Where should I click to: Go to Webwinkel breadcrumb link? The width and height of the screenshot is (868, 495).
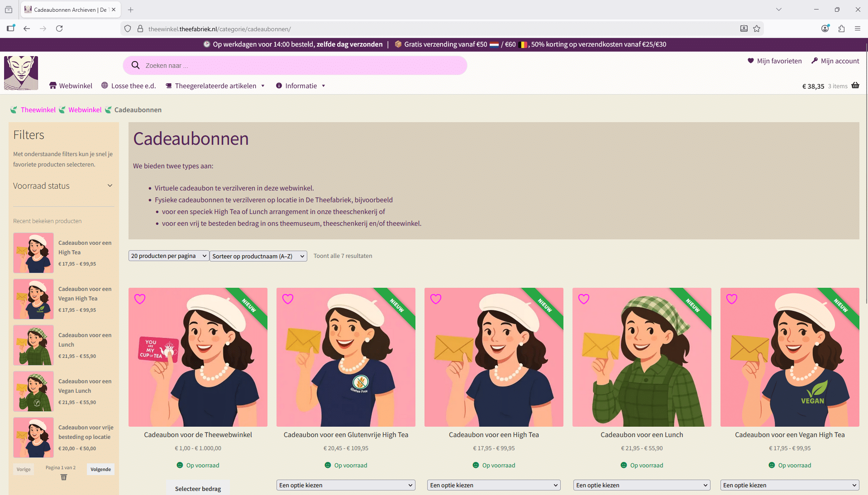(x=85, y=110)
